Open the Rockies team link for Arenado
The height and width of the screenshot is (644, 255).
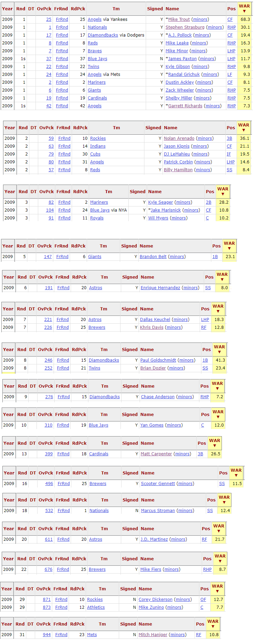click(98, 138)
